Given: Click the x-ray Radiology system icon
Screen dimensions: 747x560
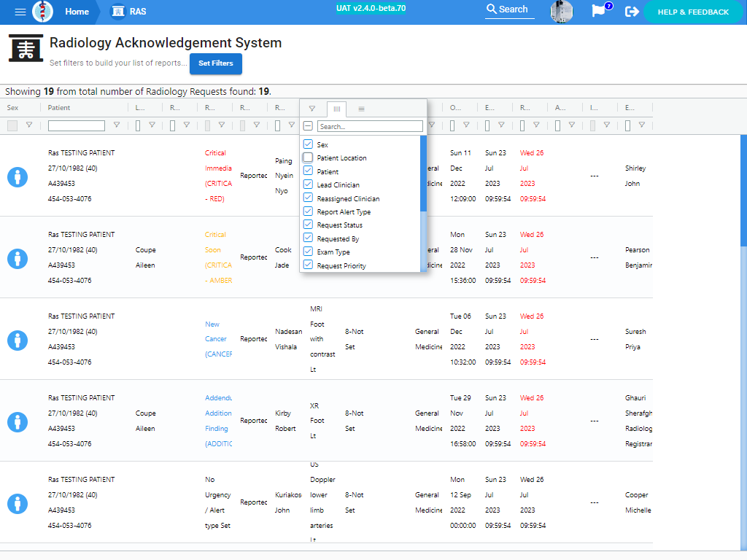Looking at the screenshot, I should (x=26, y=48).
